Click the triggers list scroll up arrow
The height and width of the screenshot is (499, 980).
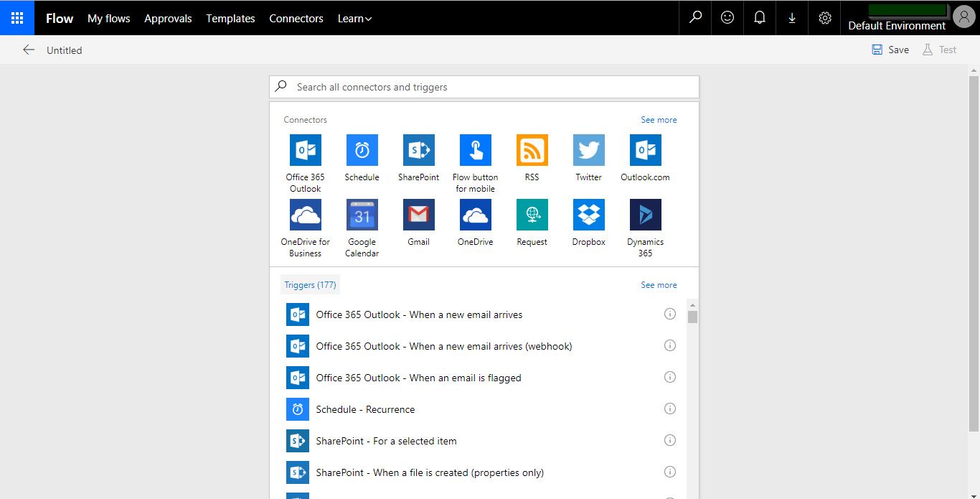pyautogui.click(x=692, y=304)
